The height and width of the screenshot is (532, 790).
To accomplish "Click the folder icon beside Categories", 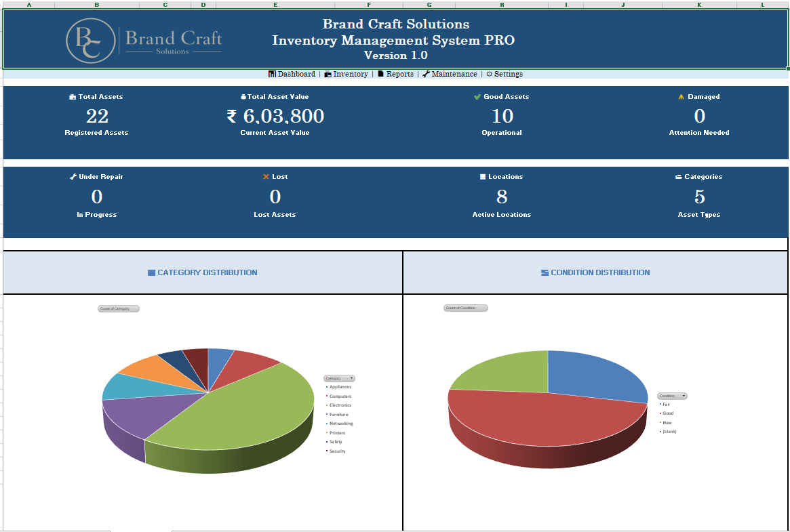I will (679, 177).
